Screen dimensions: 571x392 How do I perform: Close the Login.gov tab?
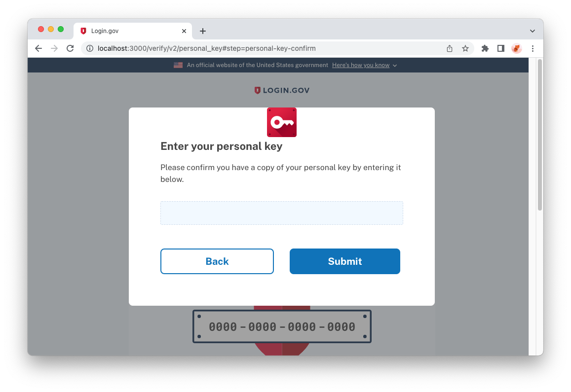(x=184, y=31)
